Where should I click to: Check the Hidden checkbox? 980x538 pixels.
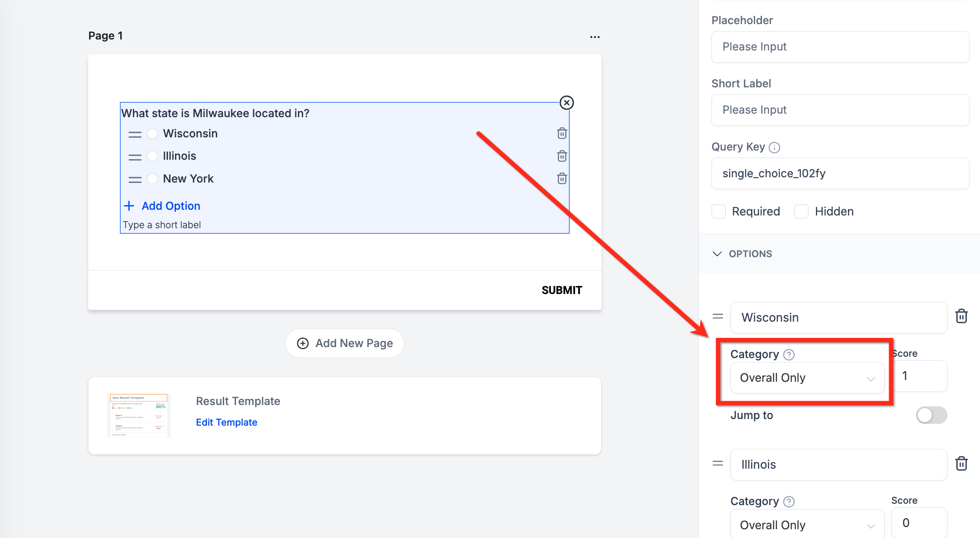(801, 212)
